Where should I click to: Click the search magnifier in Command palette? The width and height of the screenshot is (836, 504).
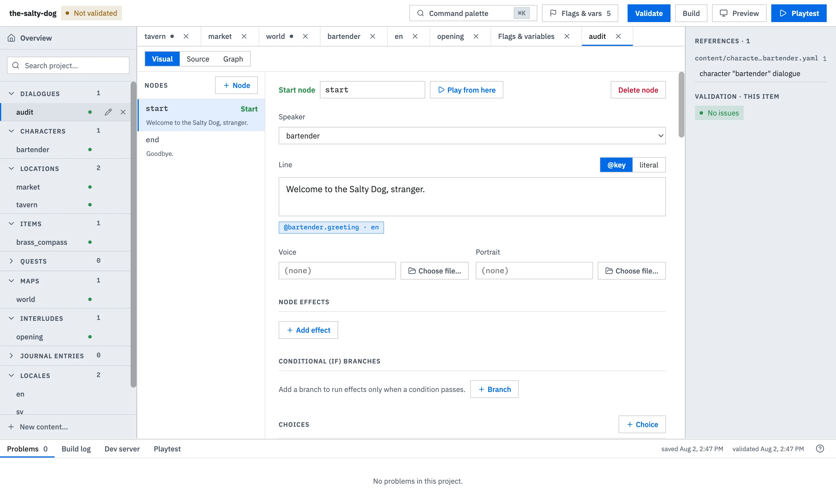420,13
